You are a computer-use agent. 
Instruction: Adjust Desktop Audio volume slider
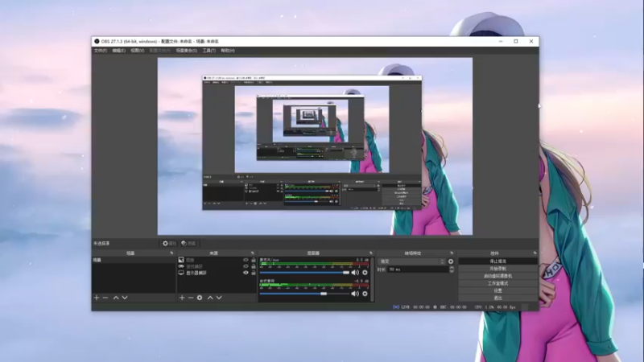coord(304,294)
